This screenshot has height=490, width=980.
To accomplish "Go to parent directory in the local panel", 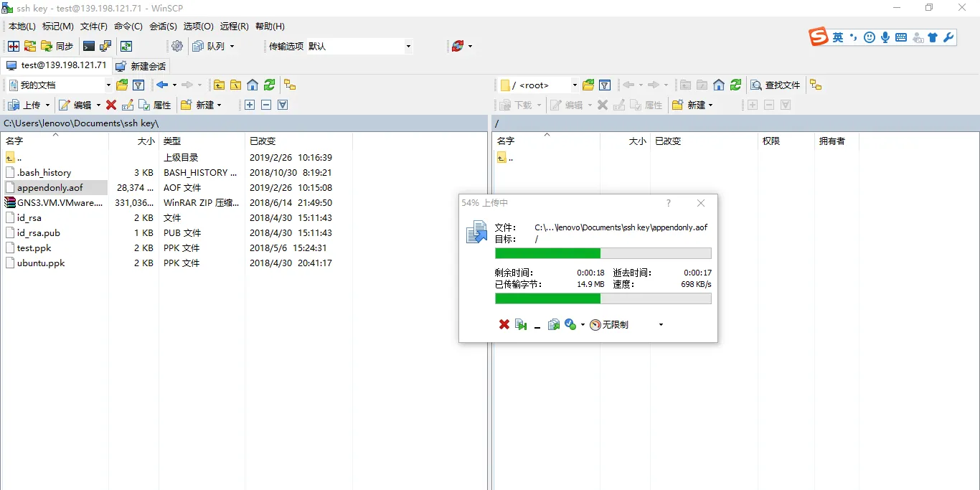I will coord(219,85).
